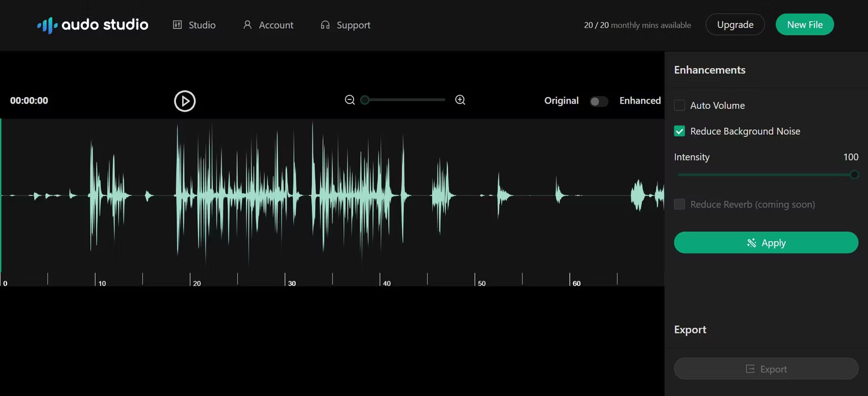Click the Reduce Reverb coming soon checkbox
The width and height of the screenshot is (868, 396).
(x=679, y=204)
